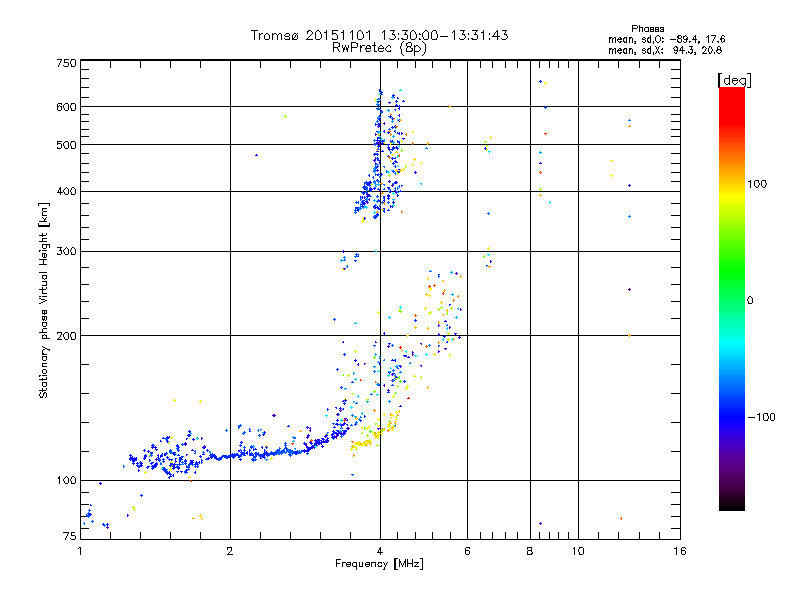Click the '[deg]' colorbar unit label
The image size is (800, 600).
pyautogui.click(x=734, y=80)
